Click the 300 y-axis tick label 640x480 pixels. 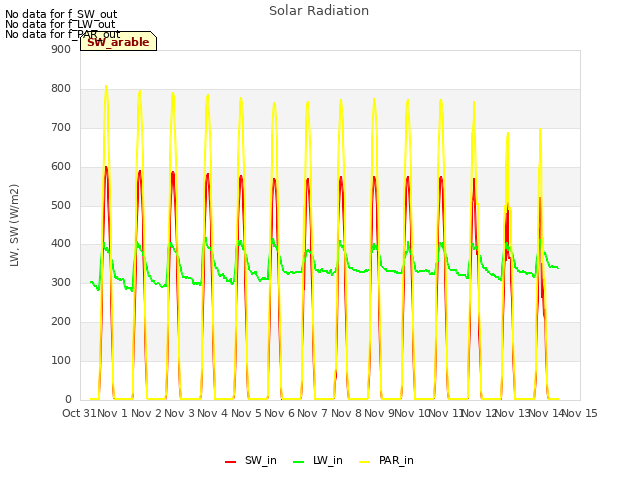[61, 282]
